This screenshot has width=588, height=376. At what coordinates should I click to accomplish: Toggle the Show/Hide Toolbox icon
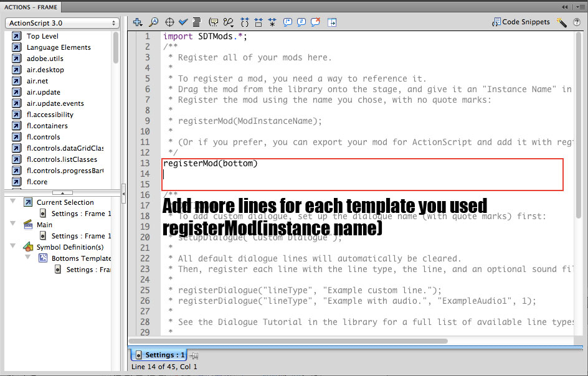pos(332,22)
